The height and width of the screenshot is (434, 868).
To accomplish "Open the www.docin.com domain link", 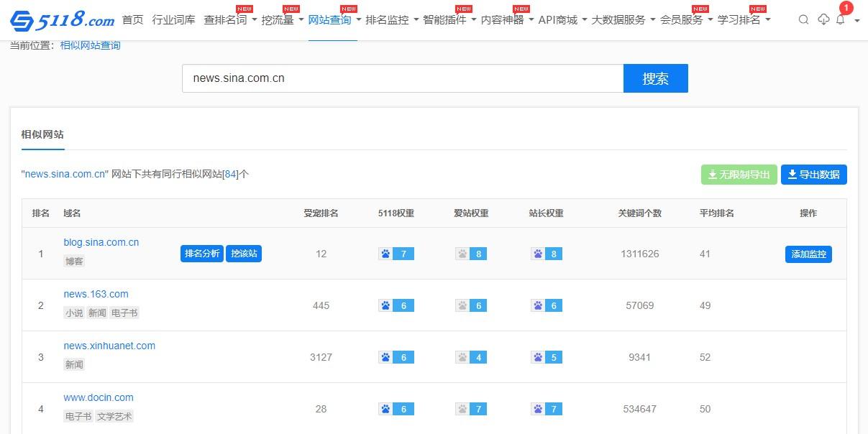I will coord(99,397).
